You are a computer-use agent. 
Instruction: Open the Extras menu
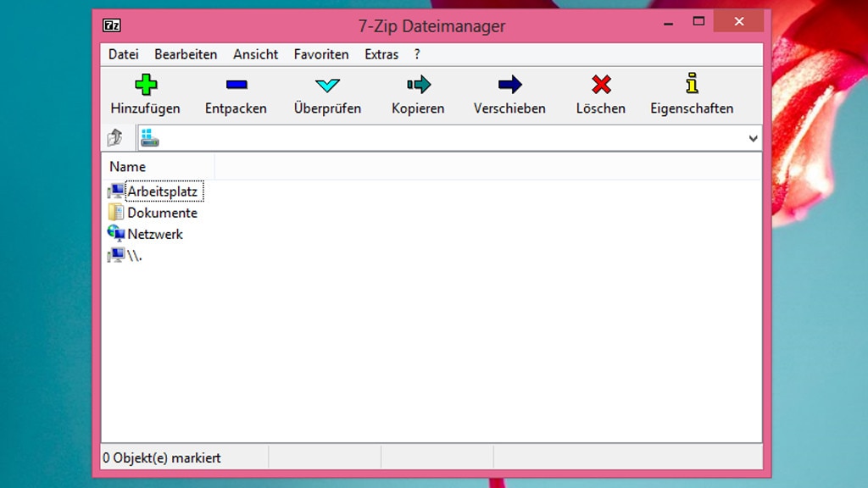click(x=381, y=54)
